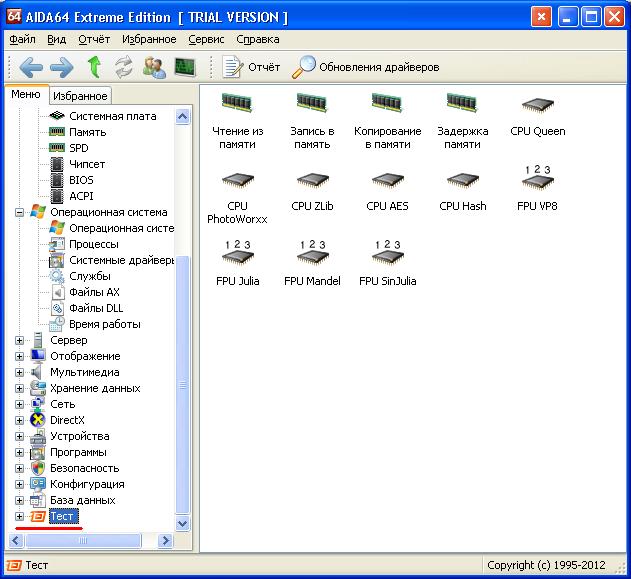Switch to the Избранное tab
The image size is (631, 579).
click(80, 96)
